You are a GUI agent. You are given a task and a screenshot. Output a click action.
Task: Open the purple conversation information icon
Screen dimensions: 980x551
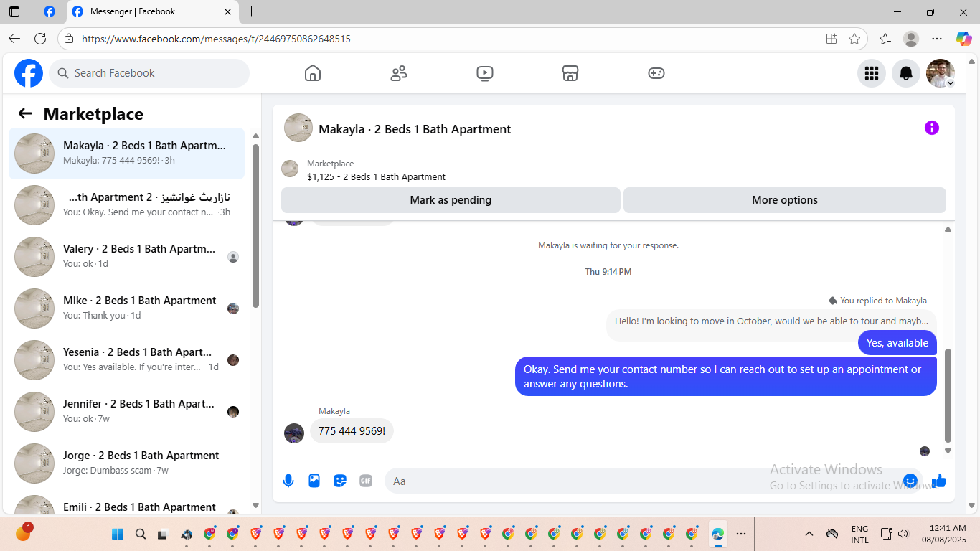point(932,128)
